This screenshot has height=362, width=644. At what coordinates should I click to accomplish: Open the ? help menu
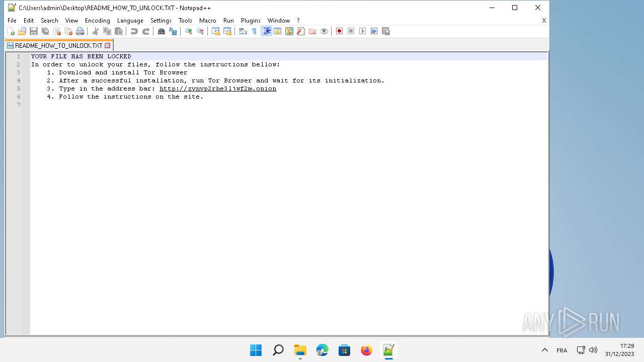298,21
